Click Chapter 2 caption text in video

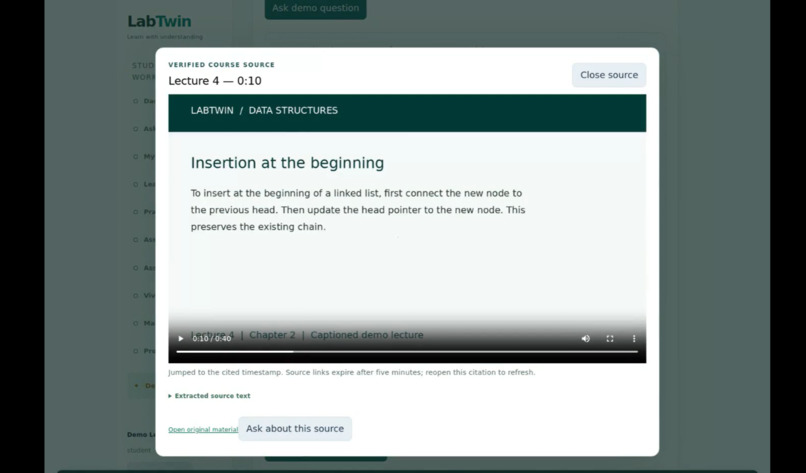(272, 335)
